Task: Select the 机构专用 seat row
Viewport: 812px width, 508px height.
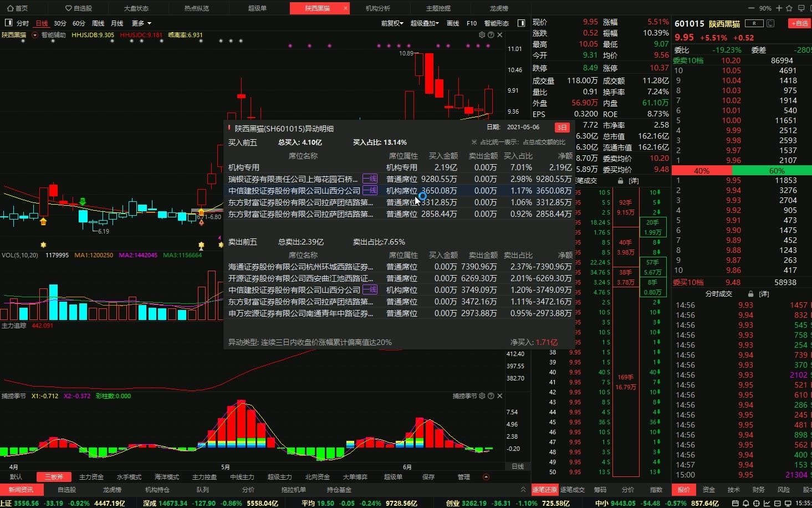Action: click(x=400, y=167)
